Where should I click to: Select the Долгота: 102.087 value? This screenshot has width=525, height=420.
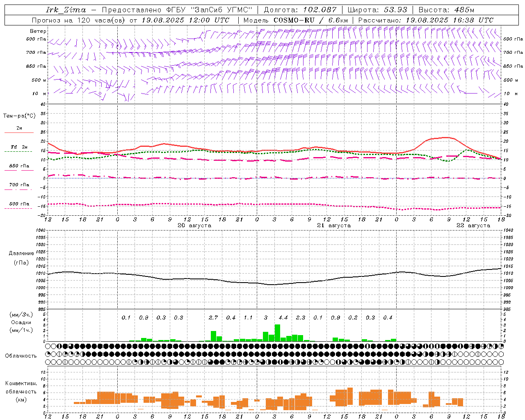point(300,10)
